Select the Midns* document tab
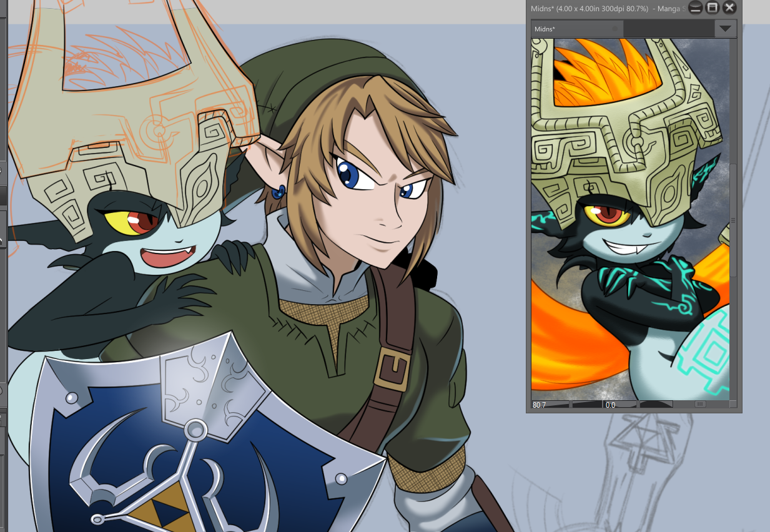770x532 pixels. 577,29
